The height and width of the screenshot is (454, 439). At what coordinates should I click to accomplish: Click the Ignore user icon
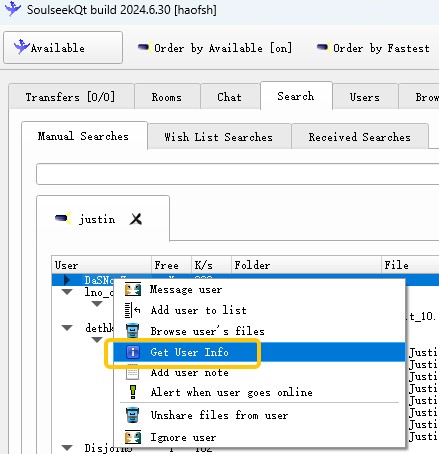point(133,437)
